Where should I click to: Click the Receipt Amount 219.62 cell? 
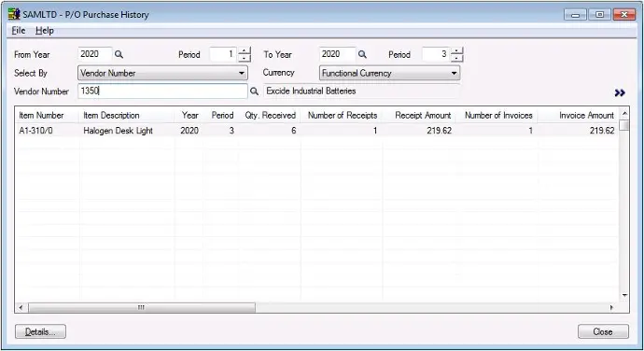click(419, 131)
